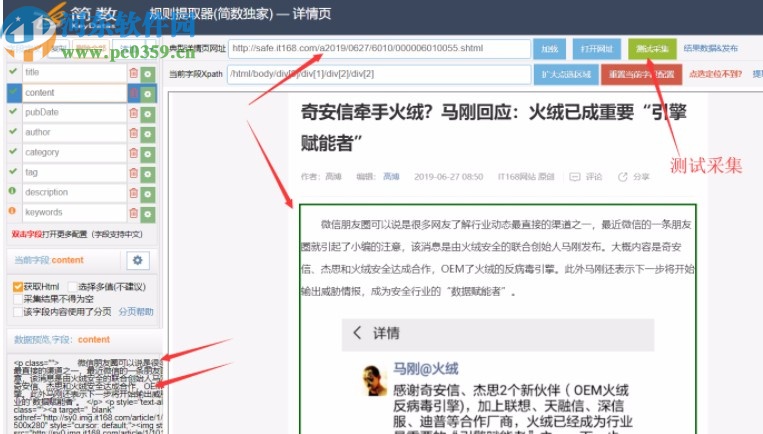Click the green target icon for tag
This screenshot has height=434, width=763.
pyautogui.click(x=147, y=174)
